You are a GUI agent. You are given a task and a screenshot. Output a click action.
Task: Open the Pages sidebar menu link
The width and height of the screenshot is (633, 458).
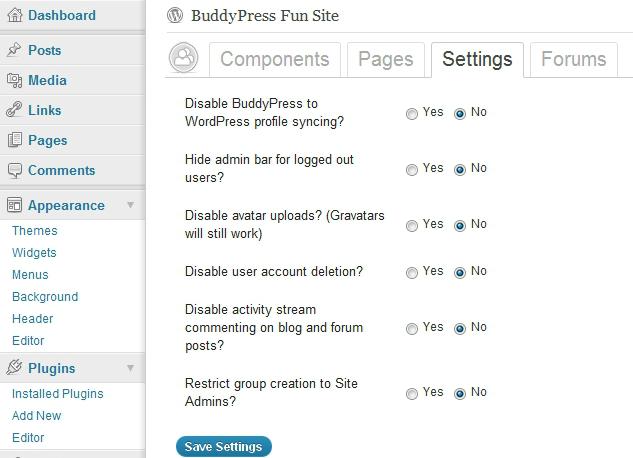click(x=48, y=140)
